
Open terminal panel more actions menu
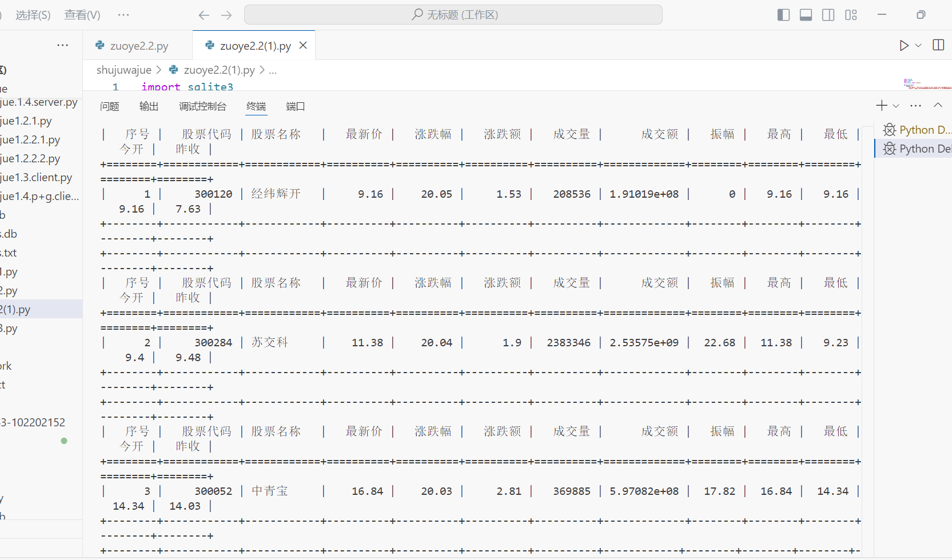tap(915, 105)
